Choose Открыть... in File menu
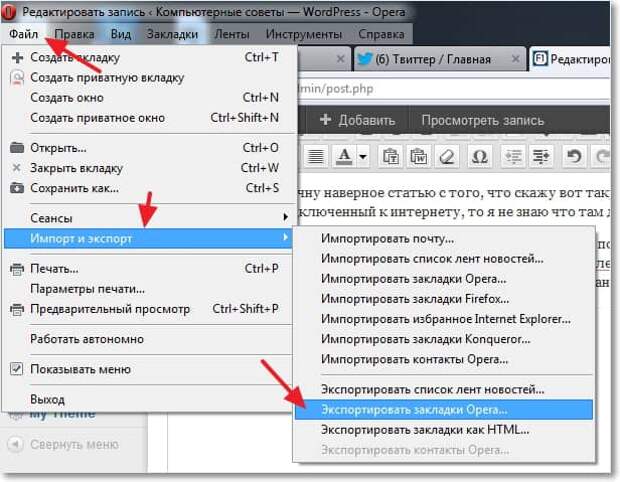Viewport: 620px width, 482px height. pyautogui.click(x=148, y=148)
